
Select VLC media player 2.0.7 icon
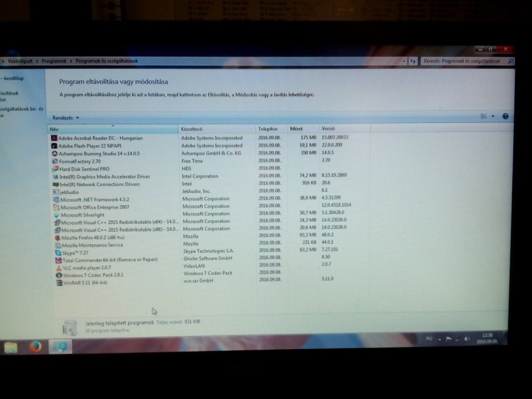click(59, 268)
